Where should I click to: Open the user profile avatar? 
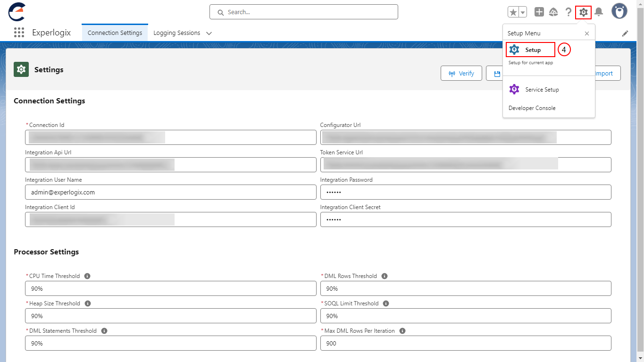(619, 12)
